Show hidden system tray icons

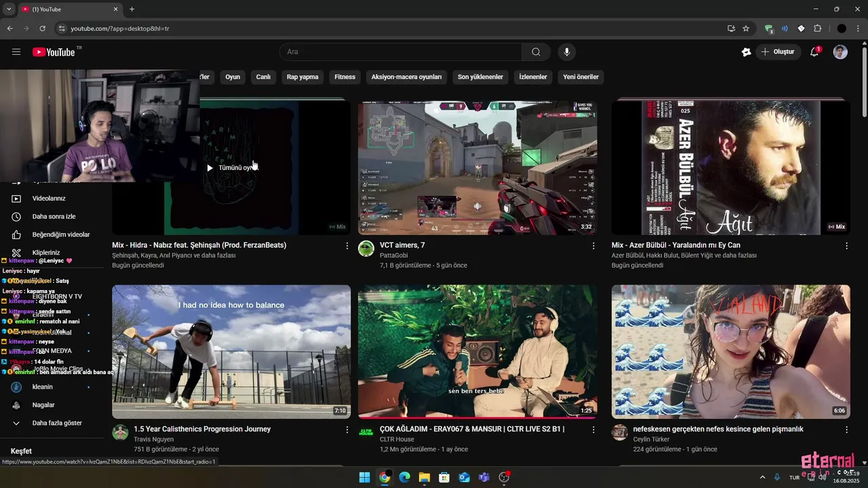(762, 477)
